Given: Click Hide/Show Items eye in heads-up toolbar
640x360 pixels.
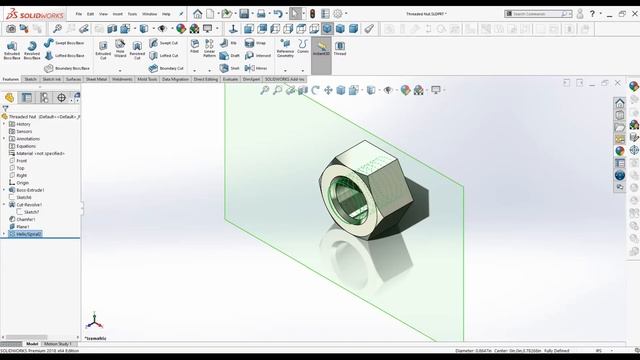Looking at the screenshot, I should (388, 90).
